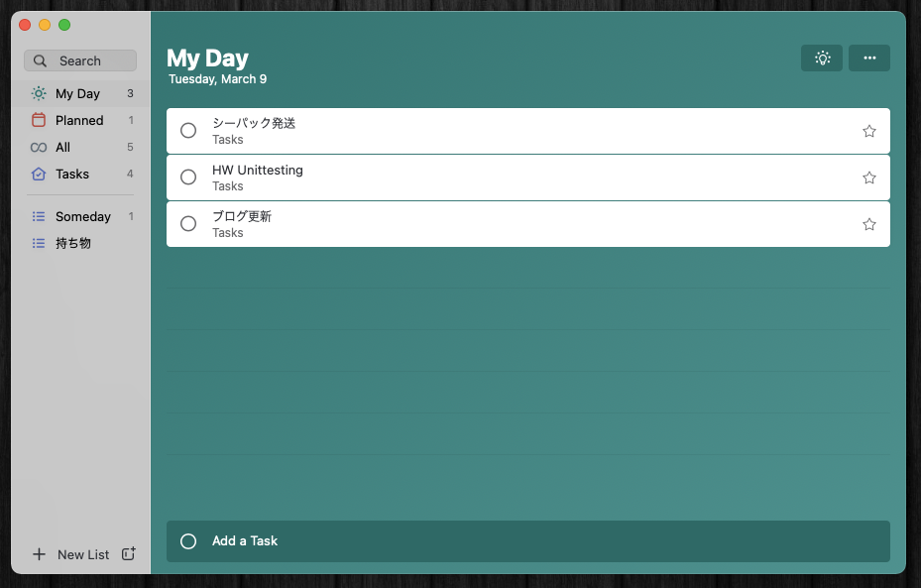Star the ブログ更新 task

(869, 224)
